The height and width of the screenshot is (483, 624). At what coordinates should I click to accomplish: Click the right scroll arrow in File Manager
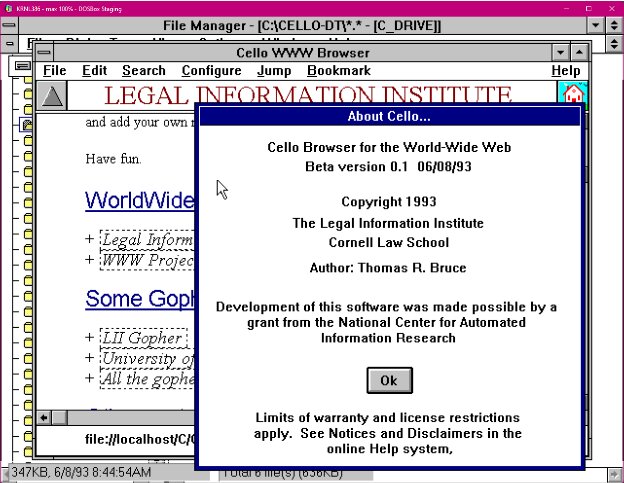click(x=614, y=474)
